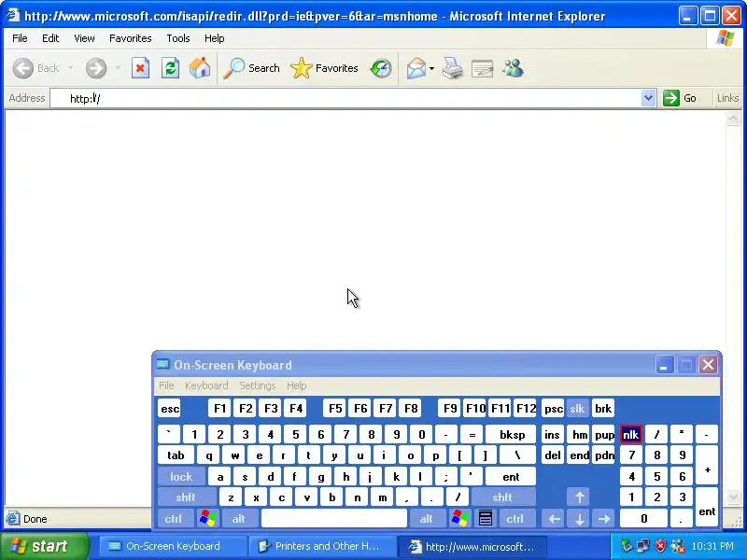This screenshot has width=747, height=560.
Task: Toggle the right ctrl key
Action: pyautogui.click(x=515, y=519)
